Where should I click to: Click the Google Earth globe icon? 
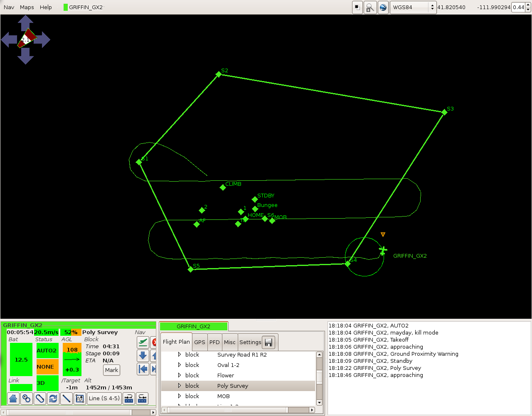(x=383, y=7)
